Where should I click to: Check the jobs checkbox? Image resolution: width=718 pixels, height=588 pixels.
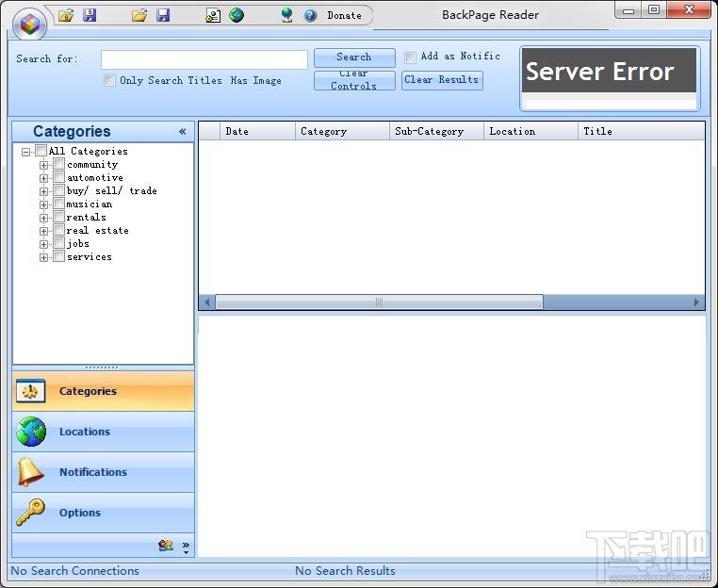pos(58,243)
